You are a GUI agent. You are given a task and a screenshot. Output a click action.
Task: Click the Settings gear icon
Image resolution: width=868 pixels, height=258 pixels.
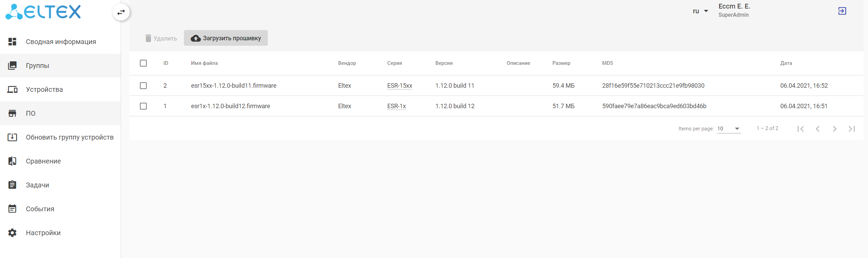(x=12, y=233)
